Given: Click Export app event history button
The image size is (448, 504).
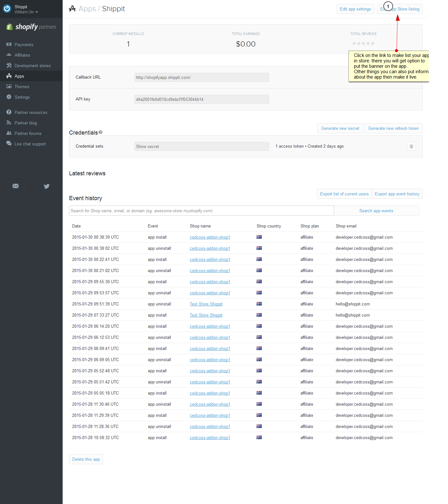Looking at the screenshot, I should [397, 194].
